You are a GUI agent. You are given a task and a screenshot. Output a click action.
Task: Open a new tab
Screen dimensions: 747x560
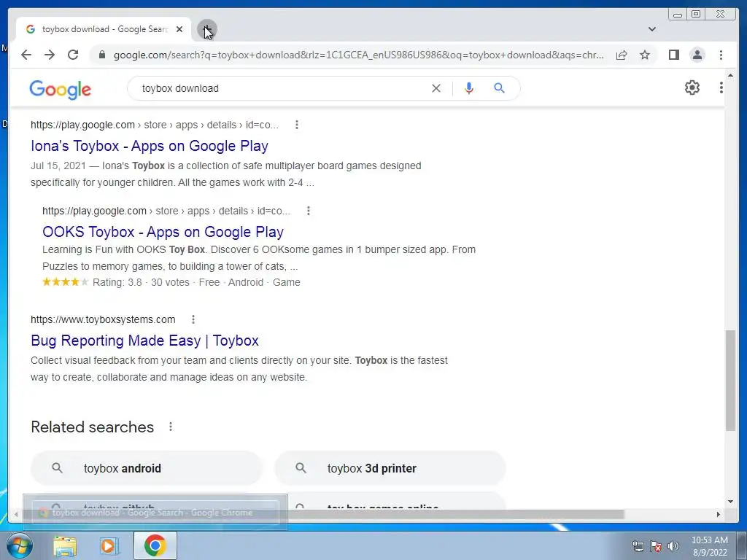[x=206, y=29]
